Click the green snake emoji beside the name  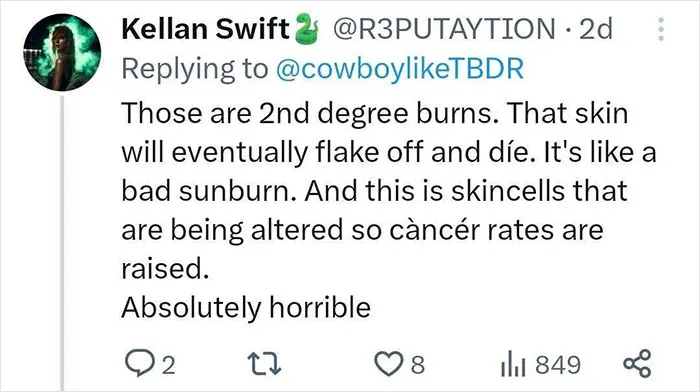click(x=307, y=29)
